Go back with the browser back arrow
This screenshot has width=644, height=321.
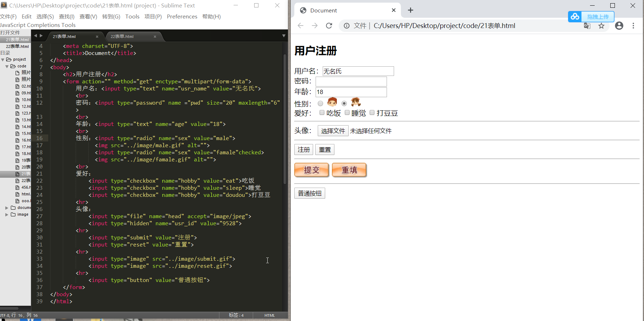[x=300, y=26]
